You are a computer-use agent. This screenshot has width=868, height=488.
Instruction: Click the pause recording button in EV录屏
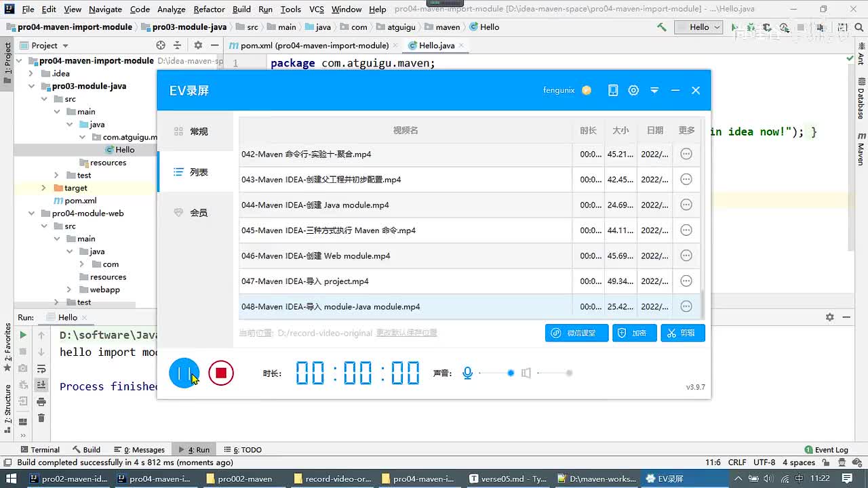click(x=184, y=373)
